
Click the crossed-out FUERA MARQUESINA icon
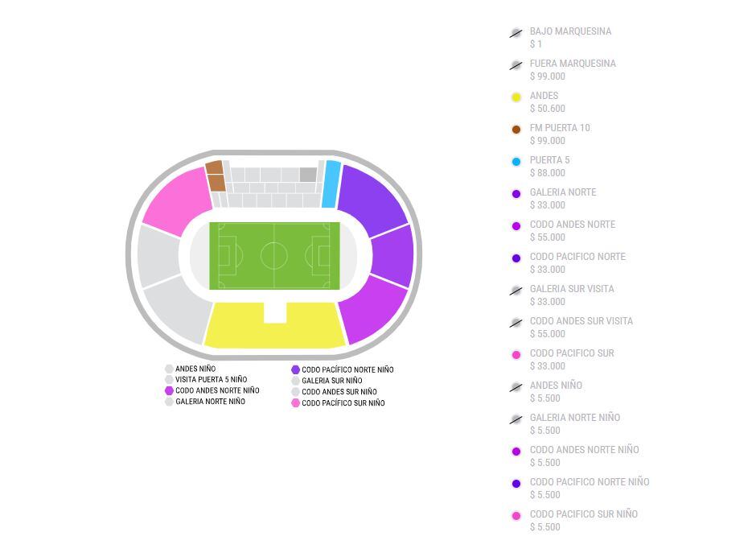[516, 65]
